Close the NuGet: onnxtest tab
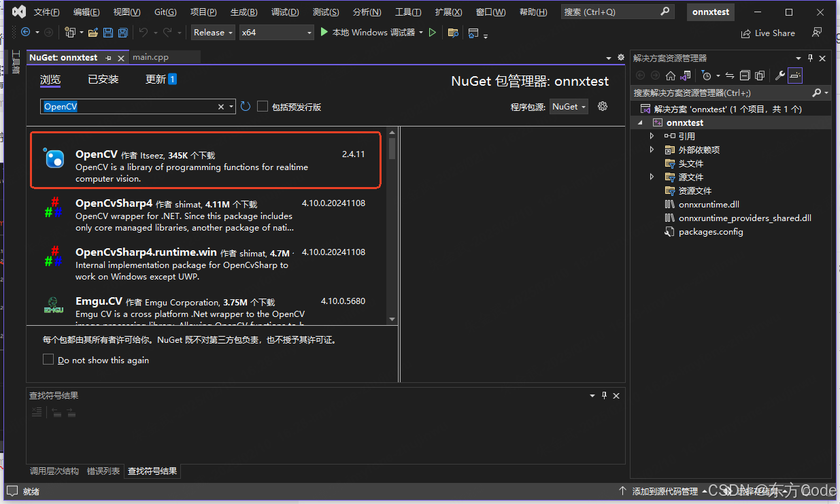The width and height of the screenshot is (840, 504). tap(121, 58)
